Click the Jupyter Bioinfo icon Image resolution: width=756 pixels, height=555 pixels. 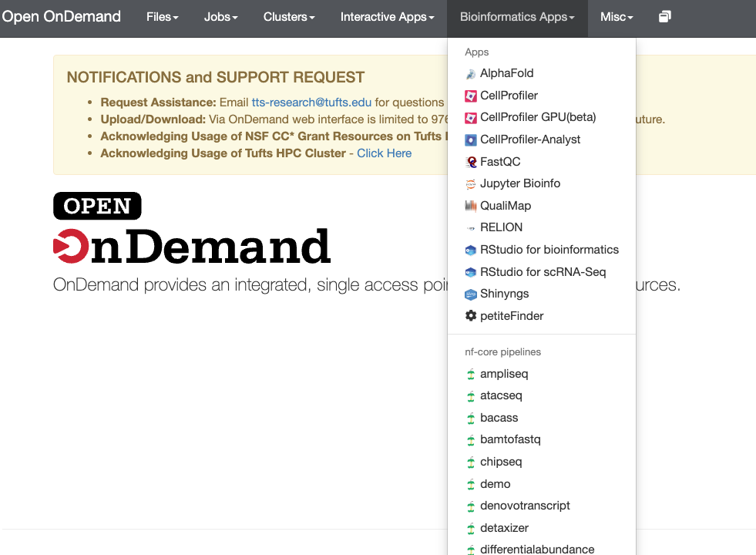pos(471,183)
